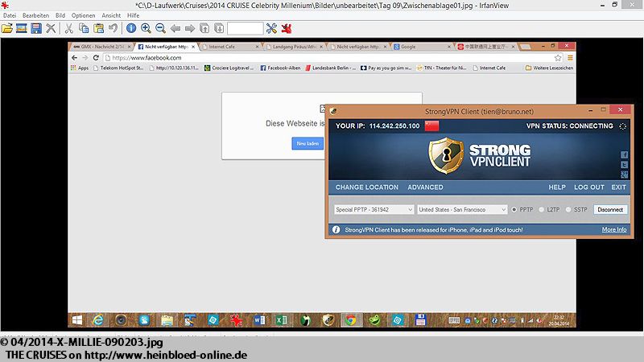Open the Chrome hamburger menu
This screenshot has width=644, height=362.
pos(570,58)
